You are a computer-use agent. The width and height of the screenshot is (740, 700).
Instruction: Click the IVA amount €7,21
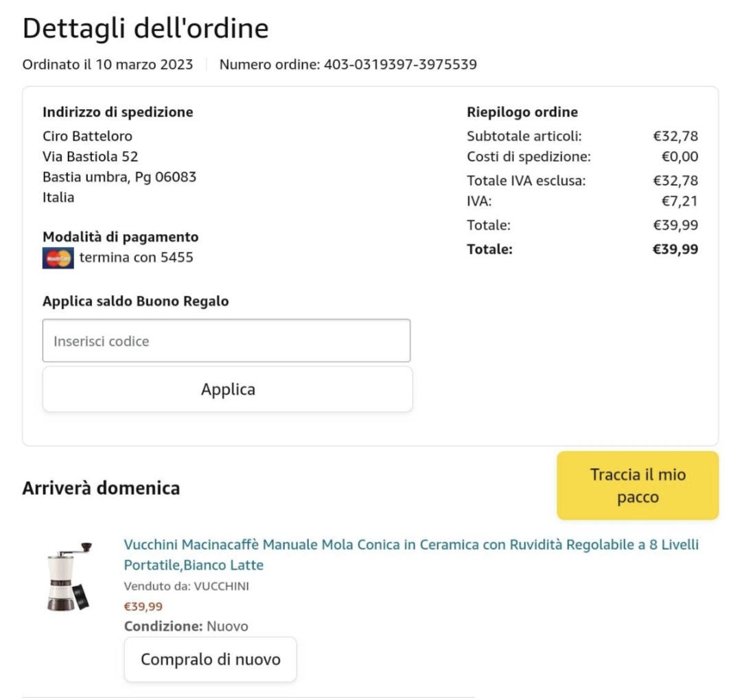click(680, 202)
